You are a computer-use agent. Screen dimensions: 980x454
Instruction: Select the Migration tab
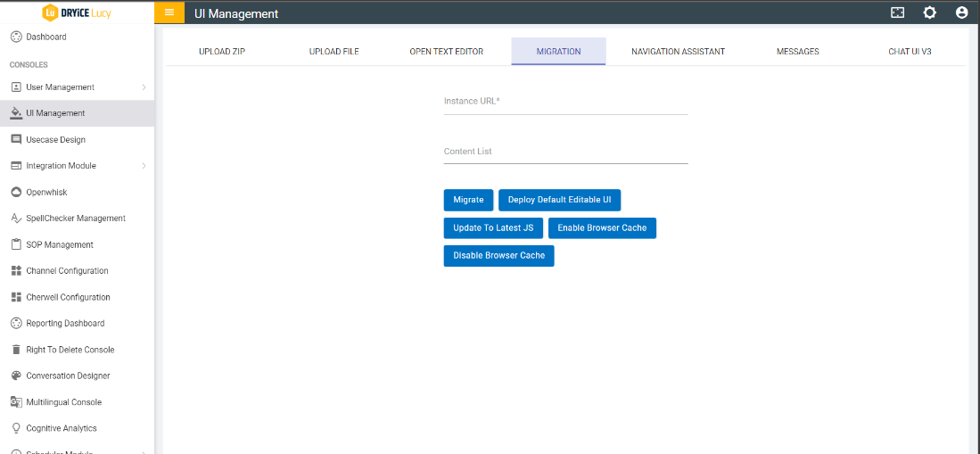(558, 51)
